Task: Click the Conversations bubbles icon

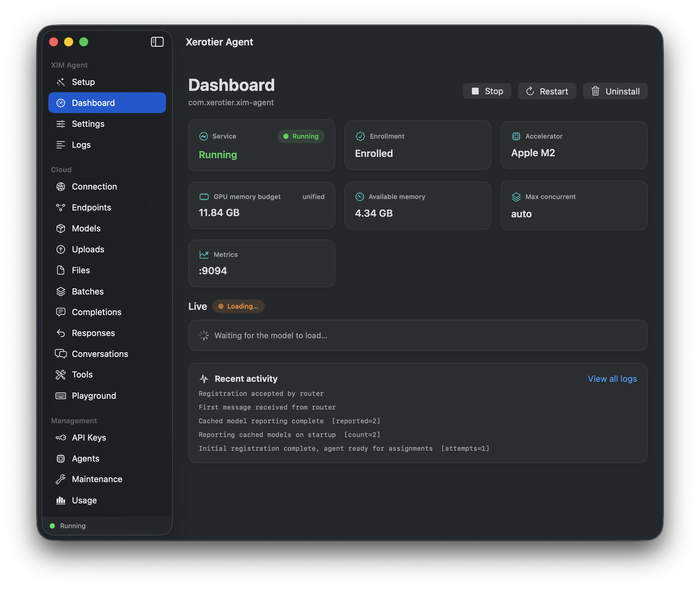Action: pos(60,354)
